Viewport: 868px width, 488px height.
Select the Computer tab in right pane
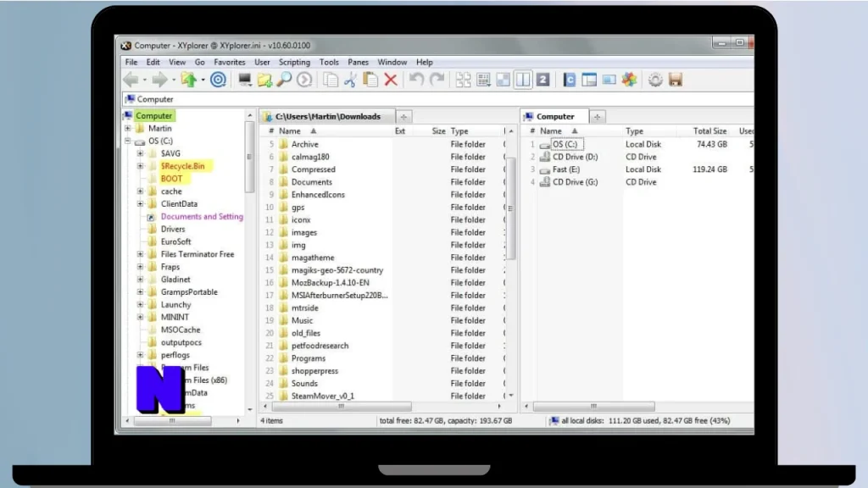pyautogui.click(x=554, y=117)
